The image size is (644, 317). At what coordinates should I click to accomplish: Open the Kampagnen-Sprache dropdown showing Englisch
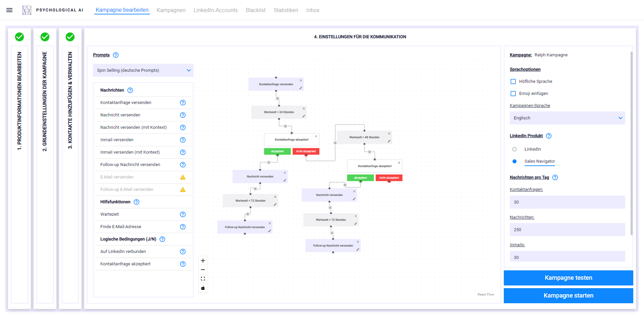pyautogui.click(x=568, y=118)
